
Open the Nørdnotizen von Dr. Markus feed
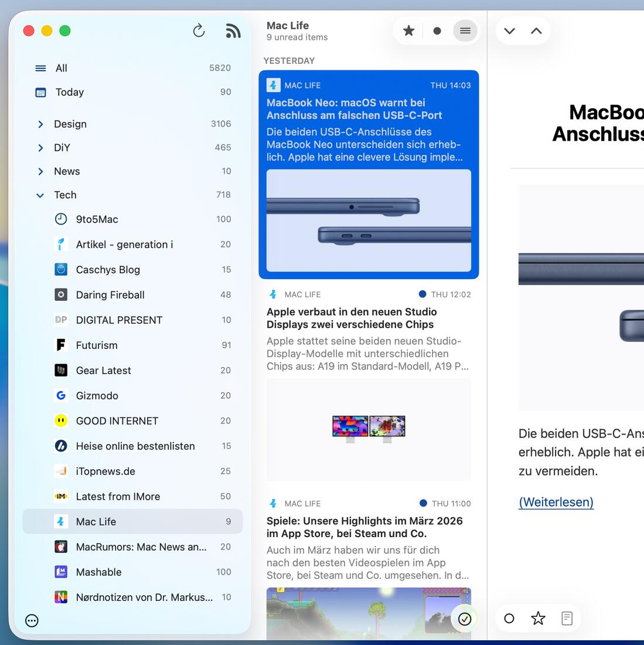133,598
